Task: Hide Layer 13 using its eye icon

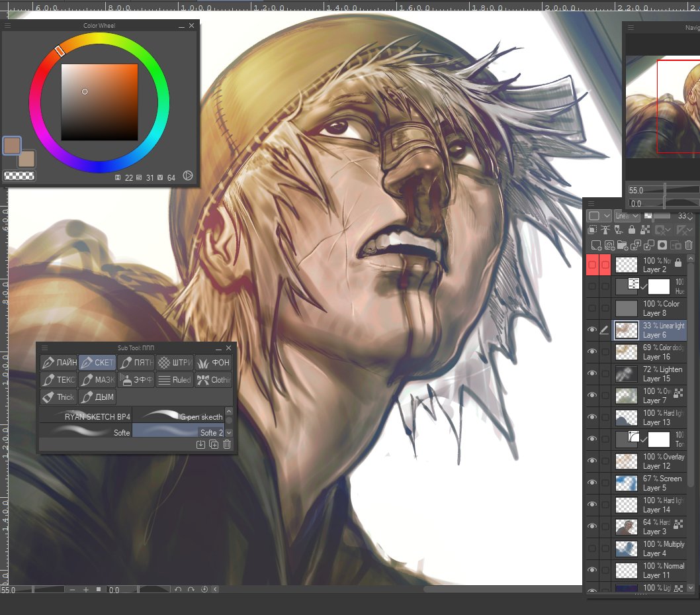Action: point(592,417)
